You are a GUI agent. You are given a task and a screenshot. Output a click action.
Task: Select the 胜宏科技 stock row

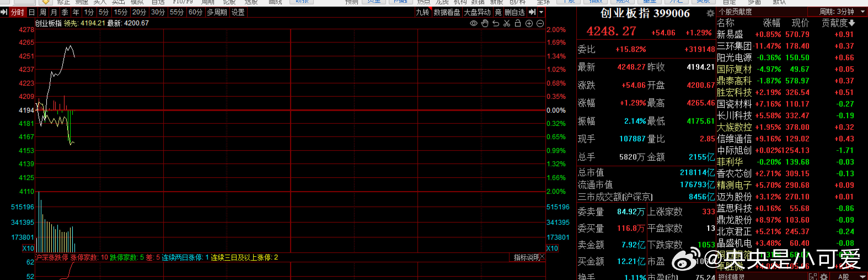pos(792,93)
